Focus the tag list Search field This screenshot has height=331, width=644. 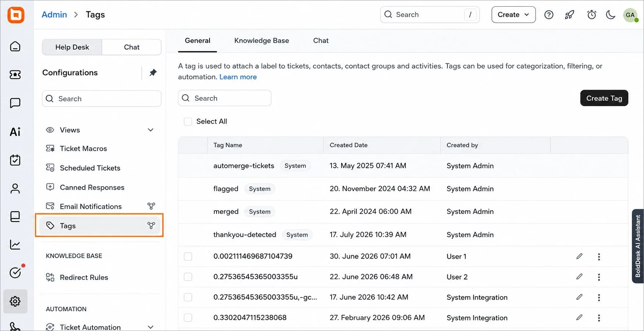pyautogui.click(x=225, y=98)
